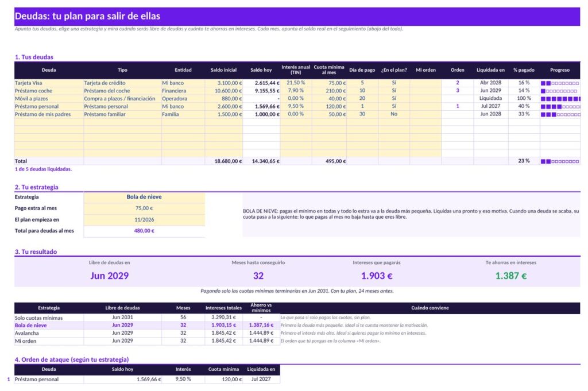Select the "Jun 2031" debt-free date

pos(123,317)
